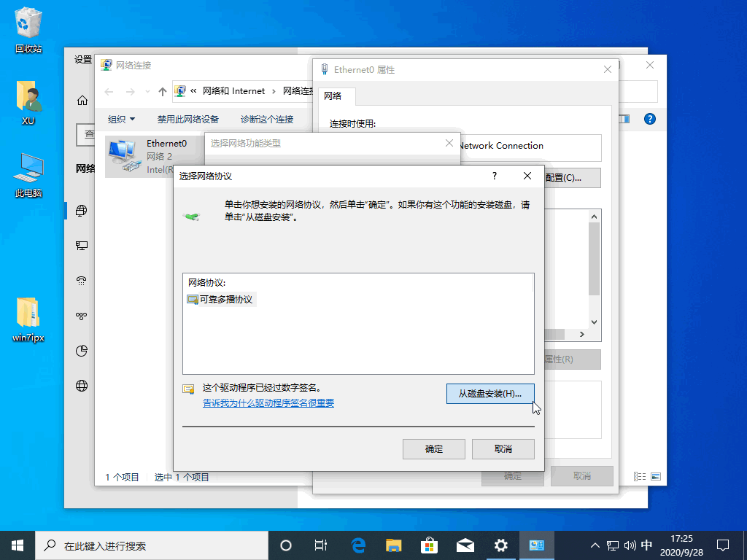Open File Explorer from taskbar
The width and height of the screenshot is (747, 560).
click(x=393, y=545)
